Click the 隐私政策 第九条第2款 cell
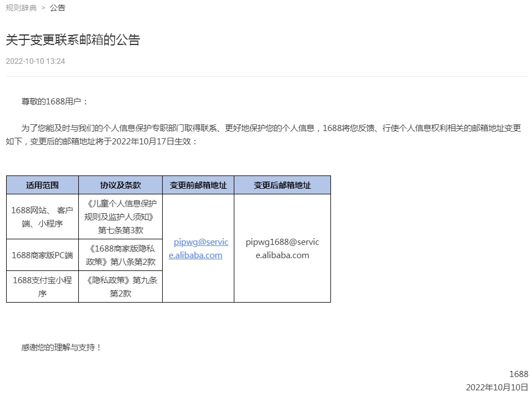Viewport: 532px width, 397px height. (x=121, y=287)
